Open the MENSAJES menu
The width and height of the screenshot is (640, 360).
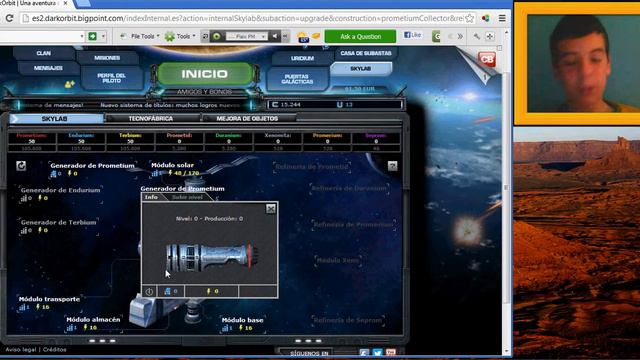point(48,68)
